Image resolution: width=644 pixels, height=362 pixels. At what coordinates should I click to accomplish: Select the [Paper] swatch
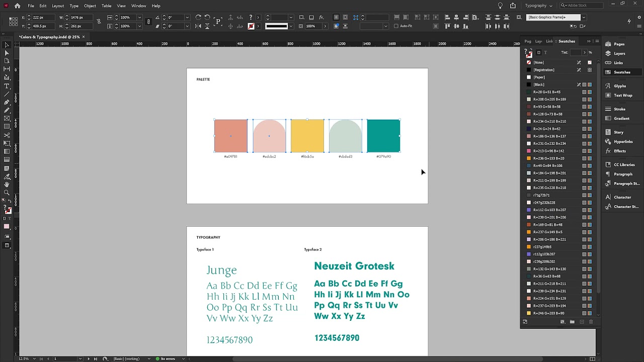(559, 77)
